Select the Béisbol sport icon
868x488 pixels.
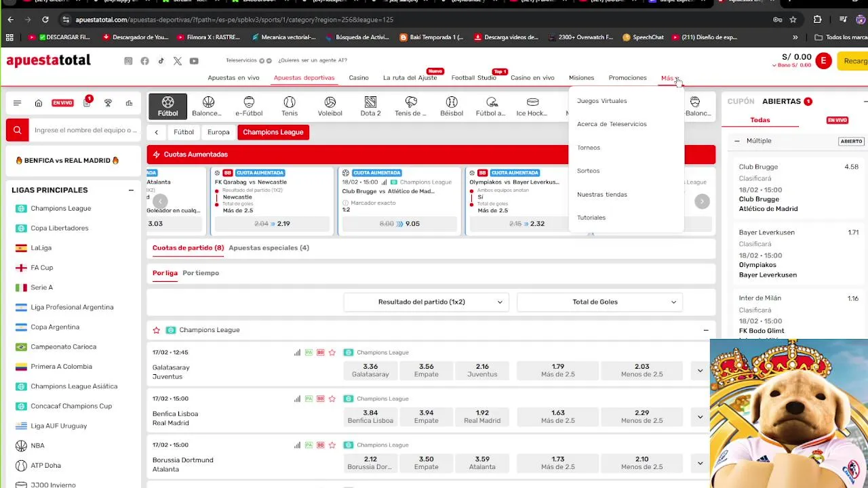(452, 106)
